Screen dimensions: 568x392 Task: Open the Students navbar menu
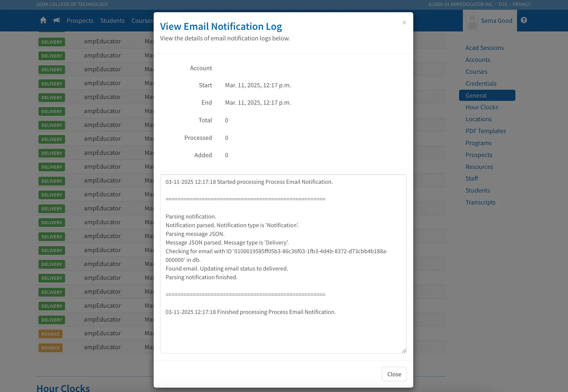coord(112,21)
